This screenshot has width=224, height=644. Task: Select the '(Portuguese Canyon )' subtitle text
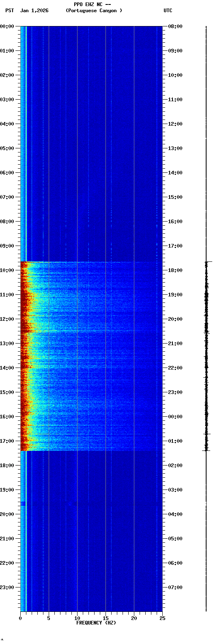pos(94,11)
